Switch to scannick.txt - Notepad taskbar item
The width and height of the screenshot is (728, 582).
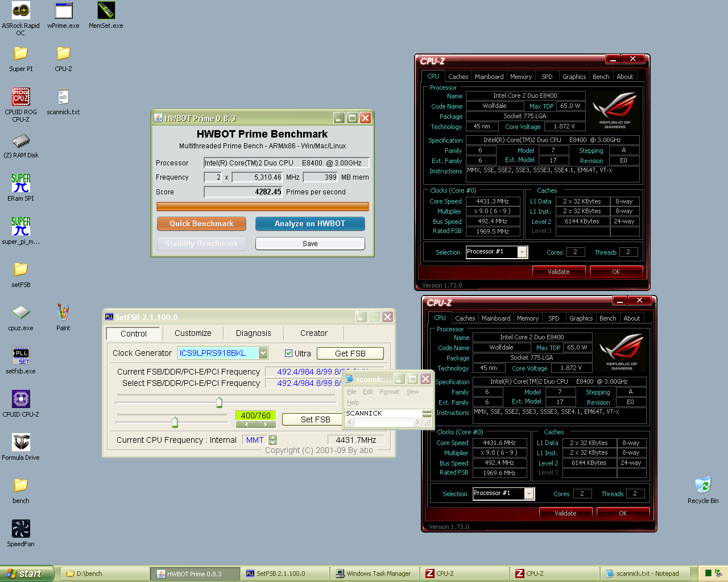pos(645,573)
